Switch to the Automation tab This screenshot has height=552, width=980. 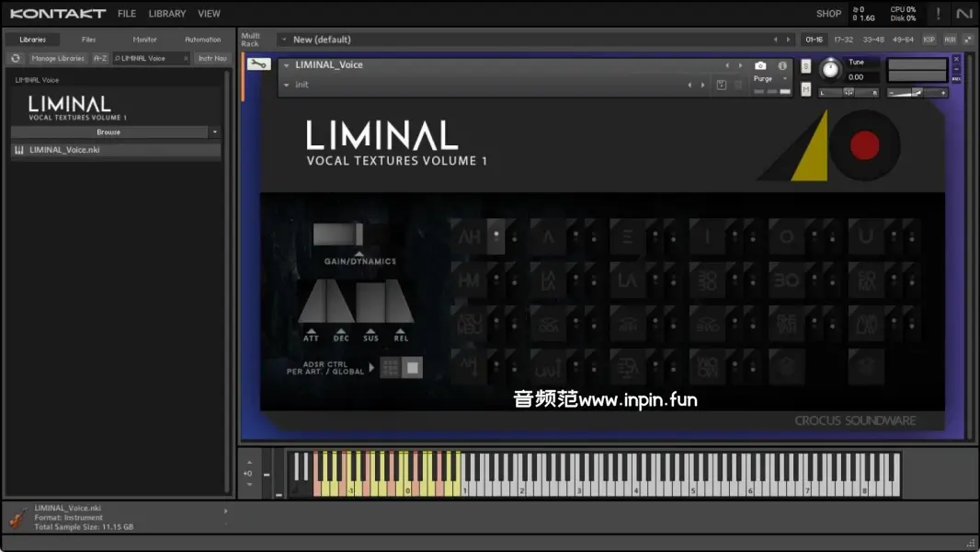[x=202, y=40]
